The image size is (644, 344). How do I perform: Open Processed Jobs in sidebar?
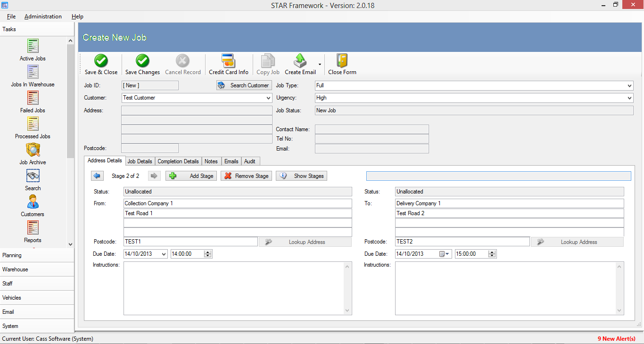[33, 128]
